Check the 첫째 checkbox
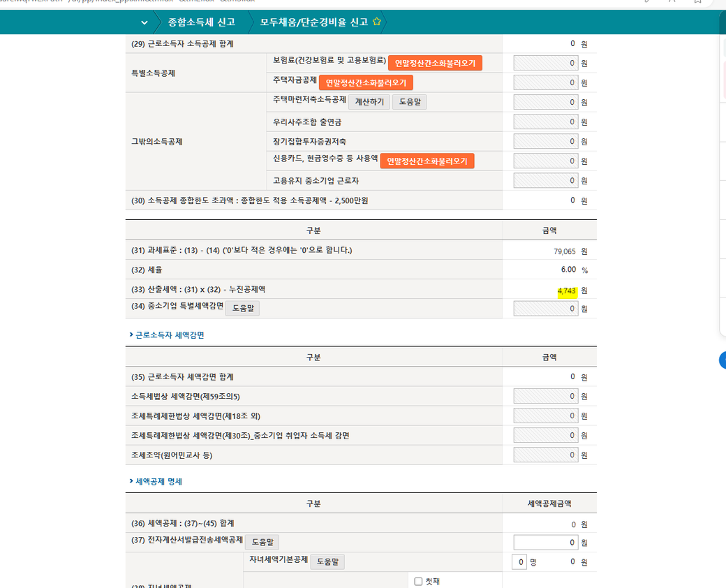Image resolution: width=726 pixels, height=588 pixels. [418, 581]
